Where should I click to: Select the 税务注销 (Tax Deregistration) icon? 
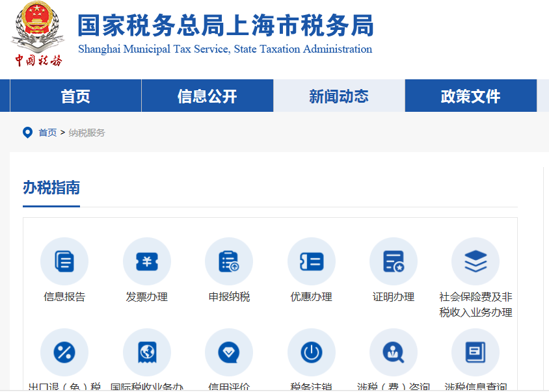click(x=312, y=352)
